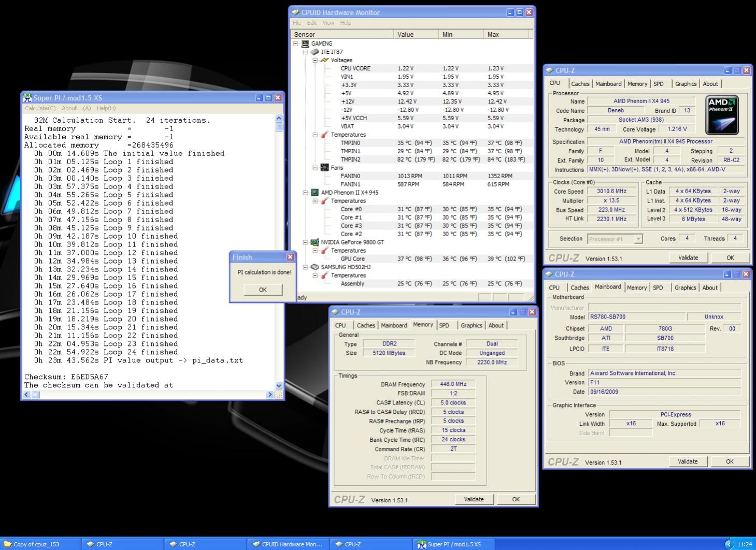756x550 pixels.
Task: Collapse the NVIDIA GeForce 9800 GT node
Action: coord(305,242)
